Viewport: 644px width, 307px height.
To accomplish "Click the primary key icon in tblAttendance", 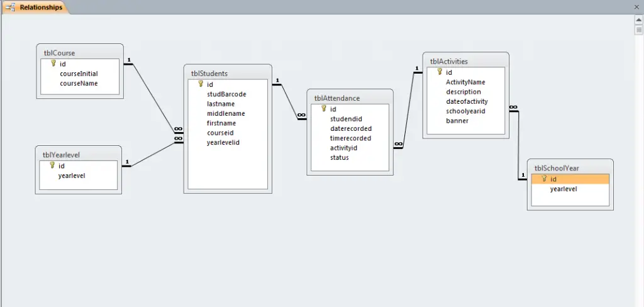I will pos(323,109).
